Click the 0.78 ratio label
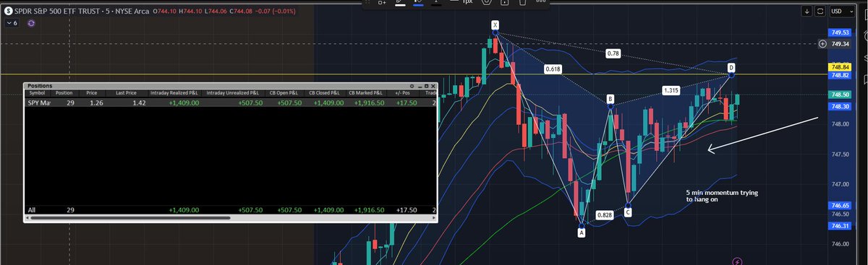Screen dimensions: 868x265 [613, 53]
